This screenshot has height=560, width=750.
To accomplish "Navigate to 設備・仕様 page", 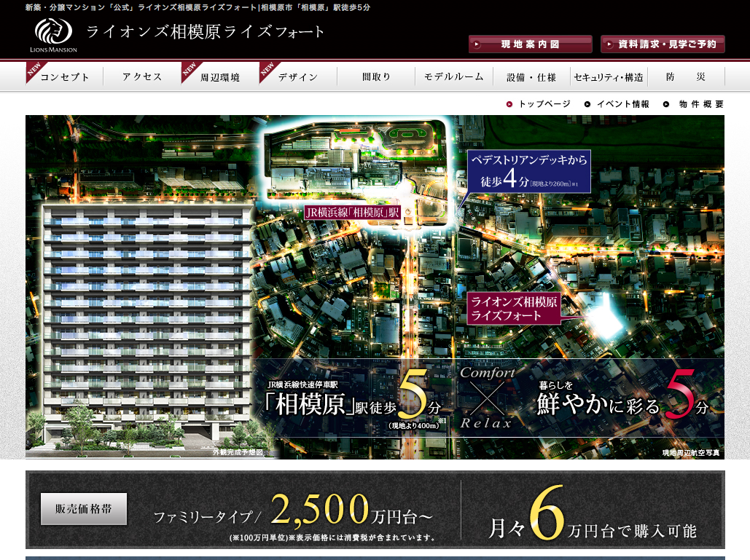I will click(531, 77).
